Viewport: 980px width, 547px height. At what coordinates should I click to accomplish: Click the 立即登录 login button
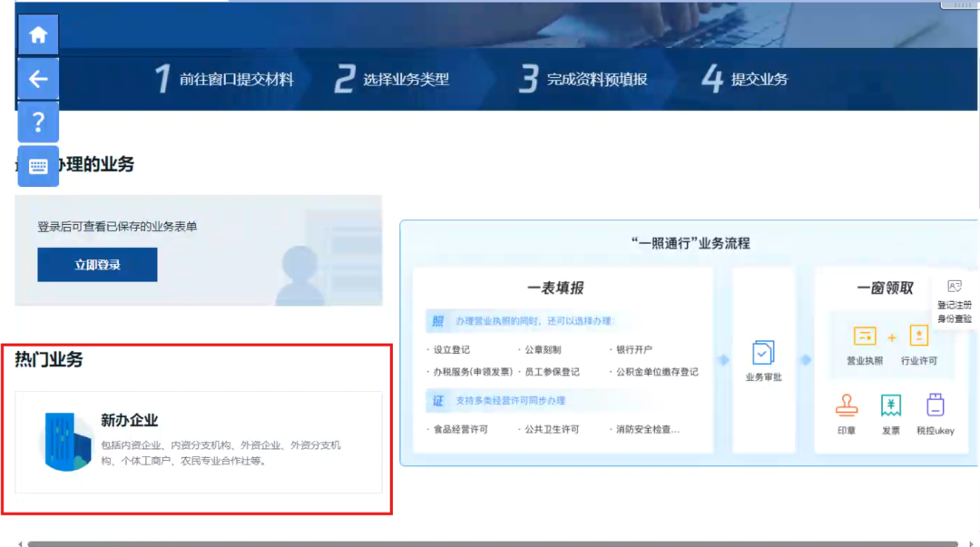click(97, 264)
